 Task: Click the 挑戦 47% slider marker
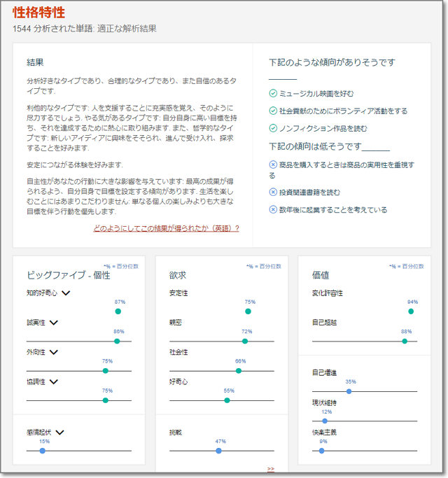pyautogui.click(x=219, y=451)
